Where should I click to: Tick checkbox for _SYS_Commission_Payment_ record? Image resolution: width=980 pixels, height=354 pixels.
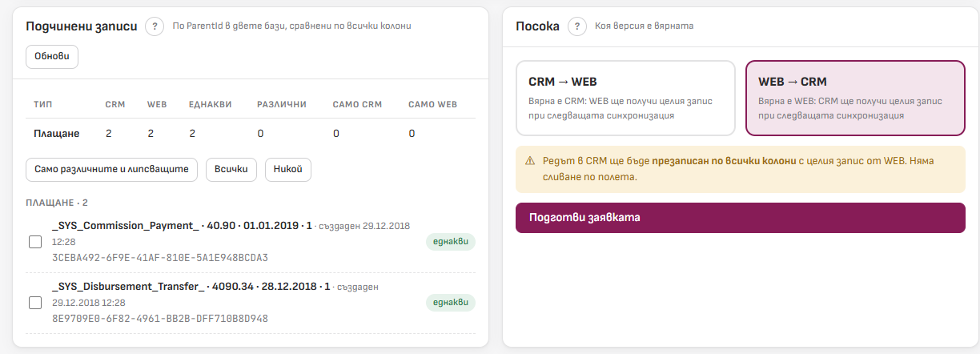click(35, 242)
